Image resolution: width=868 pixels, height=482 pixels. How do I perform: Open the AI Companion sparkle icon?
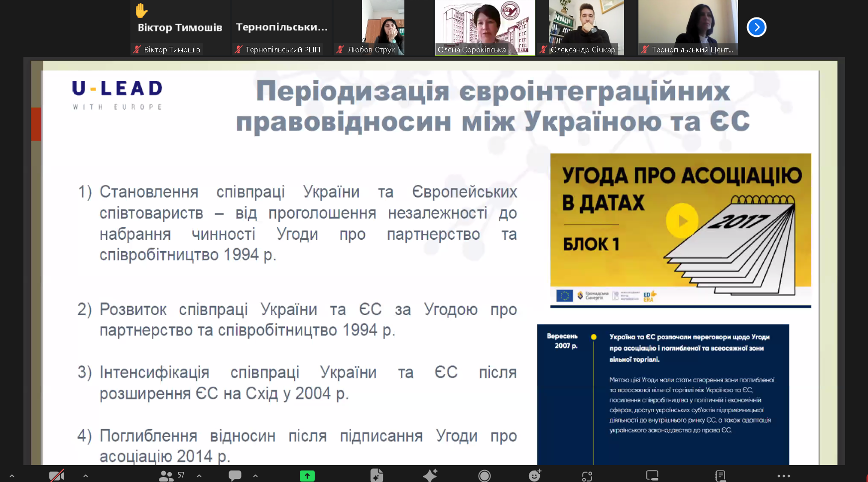click(430, 476)
